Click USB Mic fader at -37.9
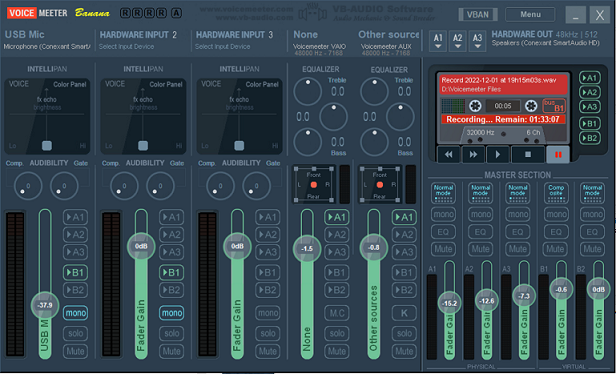 45,305
